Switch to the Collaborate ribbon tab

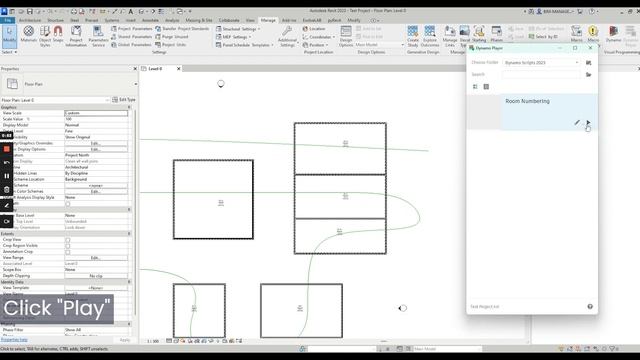[229, 20]
